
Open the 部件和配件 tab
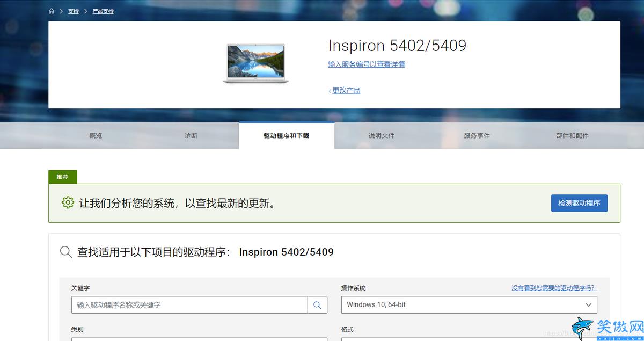(x=573, y=136)
